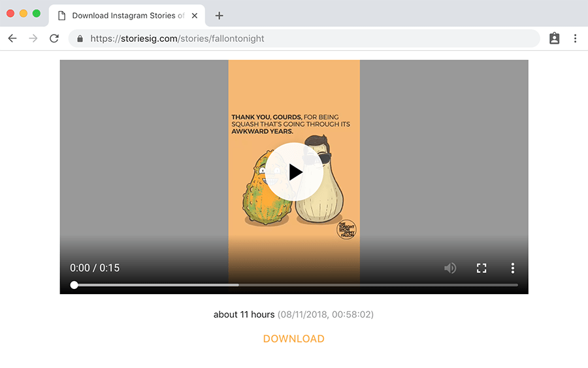Click the (08/11/2018, 00:58:02) date text
588x368 pixels.
325,314
